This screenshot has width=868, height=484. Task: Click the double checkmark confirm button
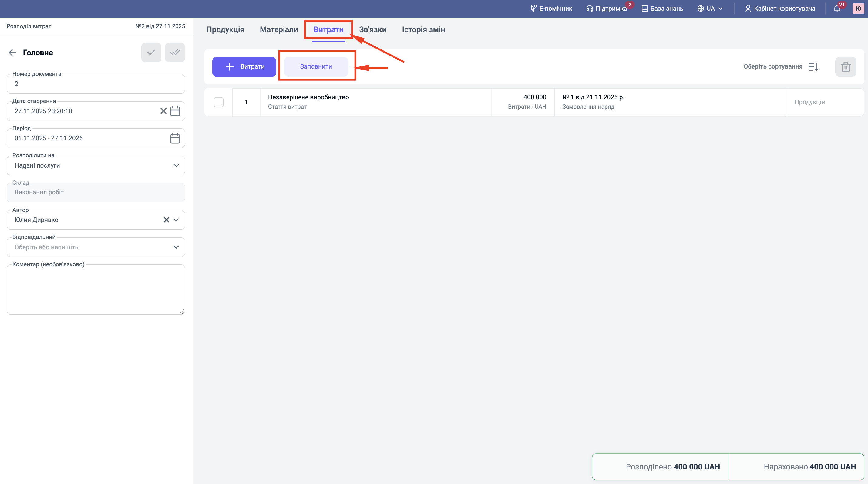(x=175, y=53)
